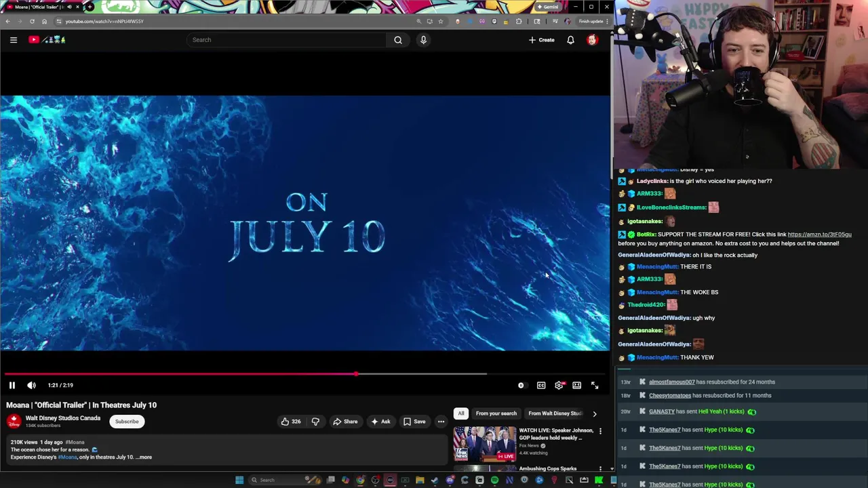Like the video with 326 likes
This screenshot has width=868, height=488.
point(291,422)
